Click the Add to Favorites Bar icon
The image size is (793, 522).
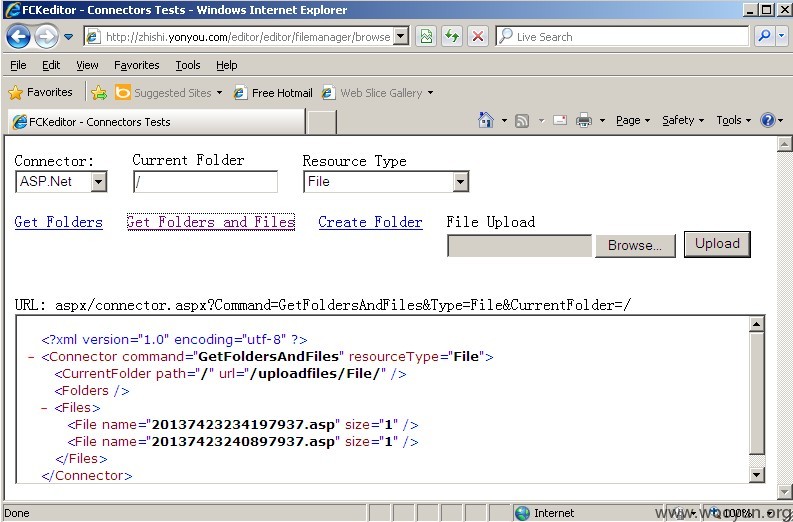(x=99, y=93)
